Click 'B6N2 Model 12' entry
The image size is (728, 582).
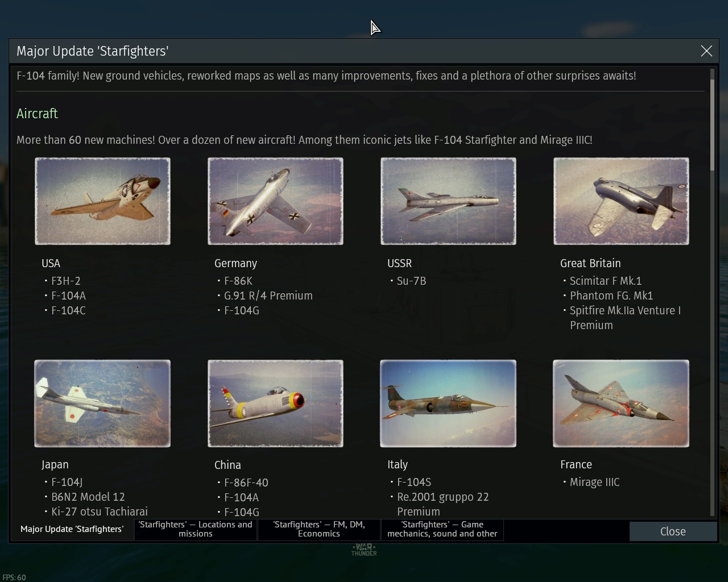coord(88,497)
